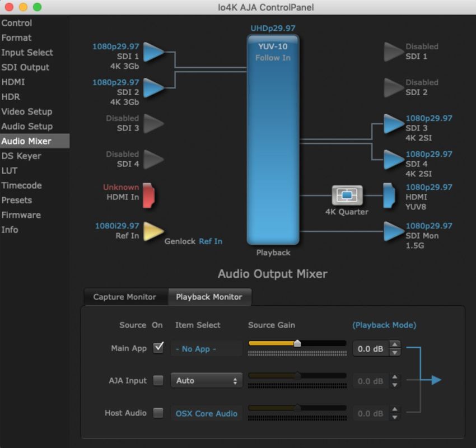
Task: Click the AJA Input 0.0 dB field
Action: [371, 381]
